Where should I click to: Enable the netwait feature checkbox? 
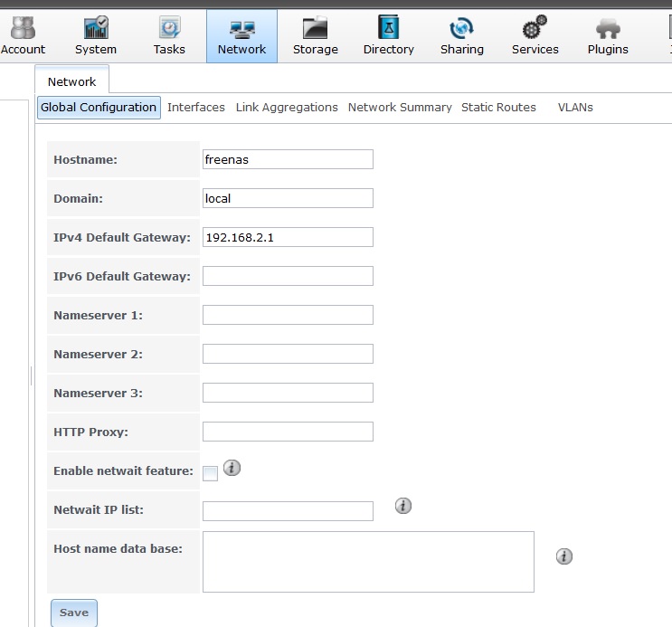click(210, 473)
